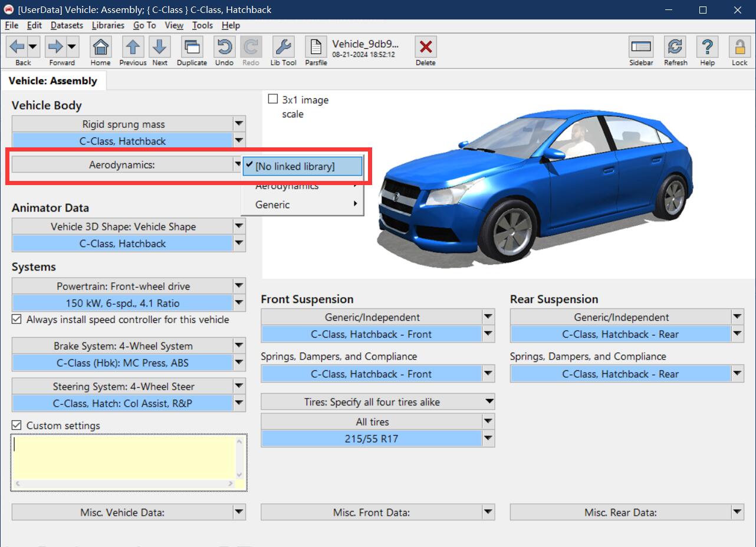
Task: Click the red Delete X icon
Action: 426,47
